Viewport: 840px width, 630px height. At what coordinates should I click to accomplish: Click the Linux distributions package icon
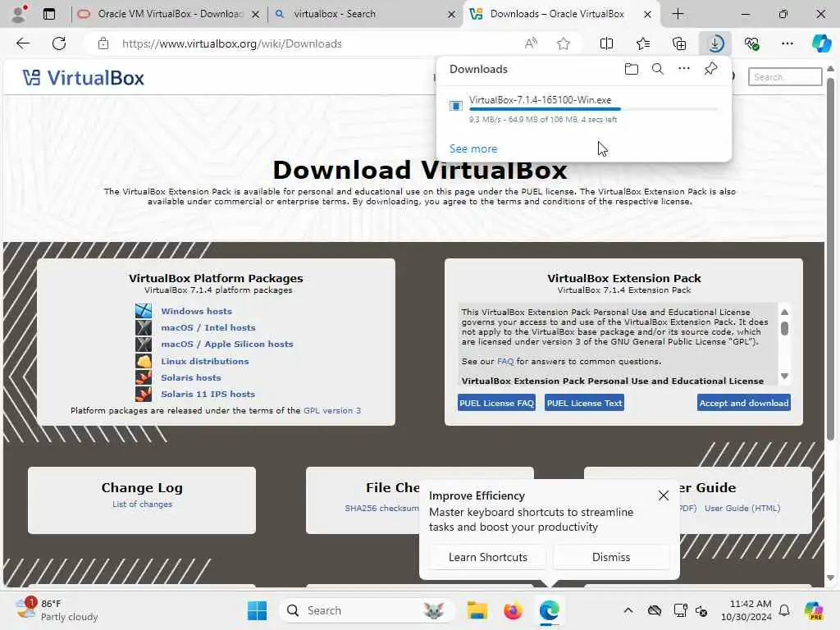point(144,361)
